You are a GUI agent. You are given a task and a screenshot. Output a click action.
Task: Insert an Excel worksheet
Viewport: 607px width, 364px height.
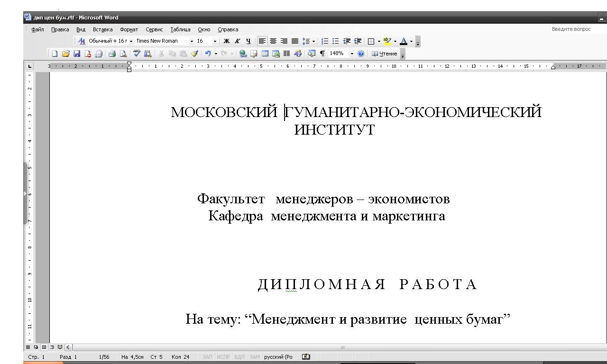[276, 54]
